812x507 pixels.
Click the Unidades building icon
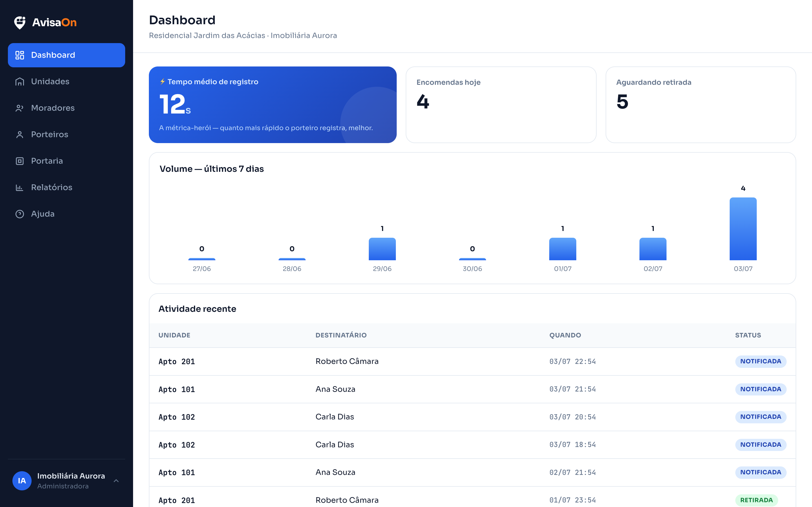20,81
